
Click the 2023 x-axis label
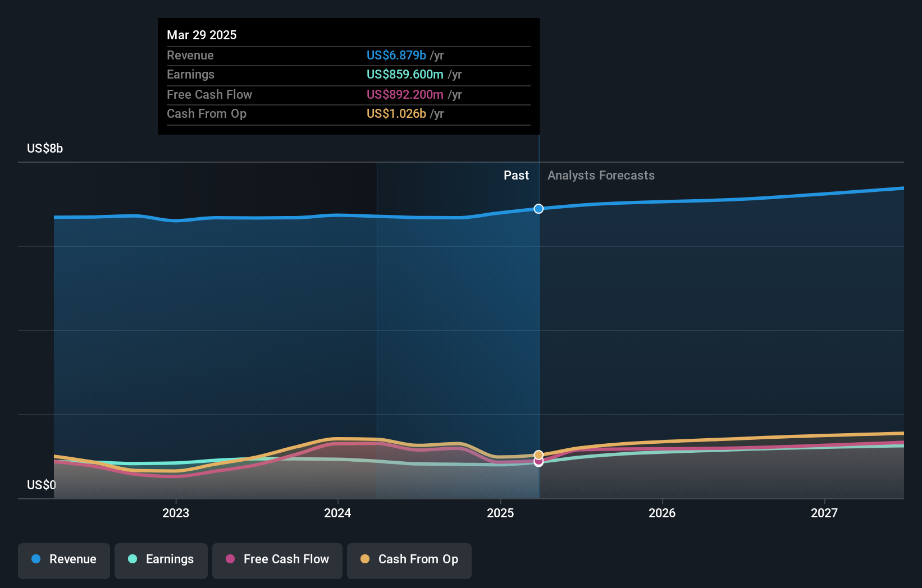coord(176,513)
